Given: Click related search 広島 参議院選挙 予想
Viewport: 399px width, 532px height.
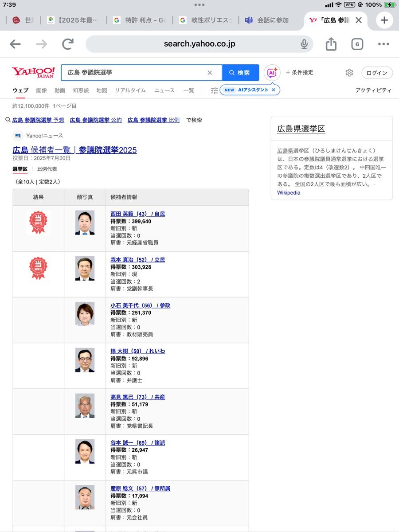Looking at the screenshot, I should [x=38, y=120].
